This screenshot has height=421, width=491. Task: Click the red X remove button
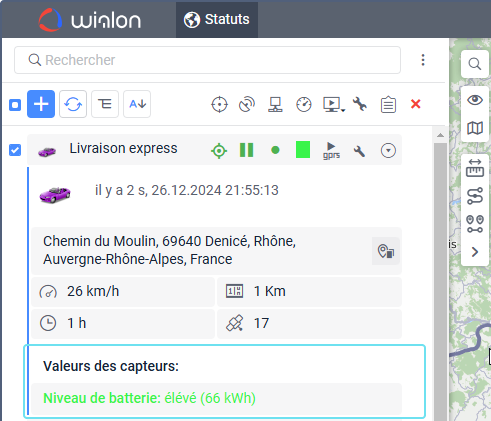point(416,104)
